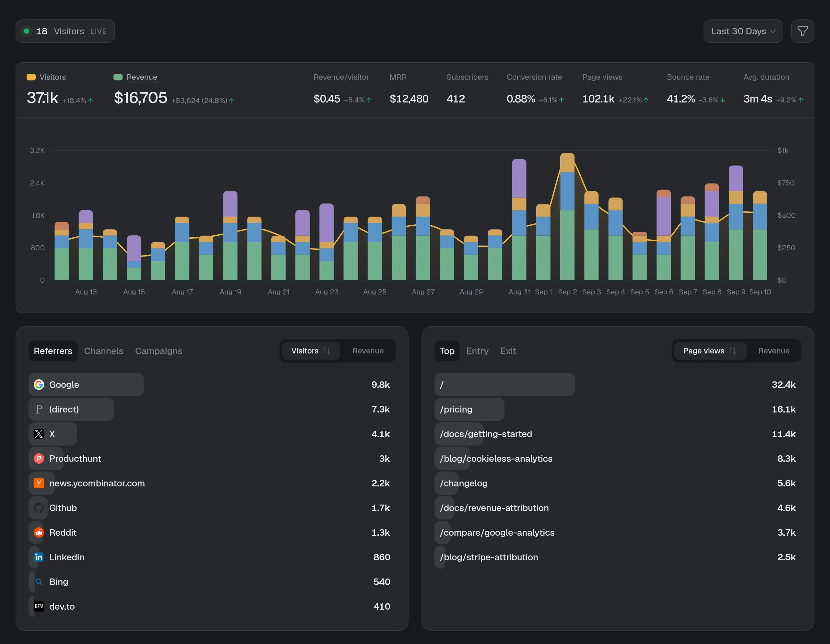Screen dimensions: 830x644
Task: Open the /blog/stripe-attribution page row
Action: pyautogui.click(x=618, y=557)
